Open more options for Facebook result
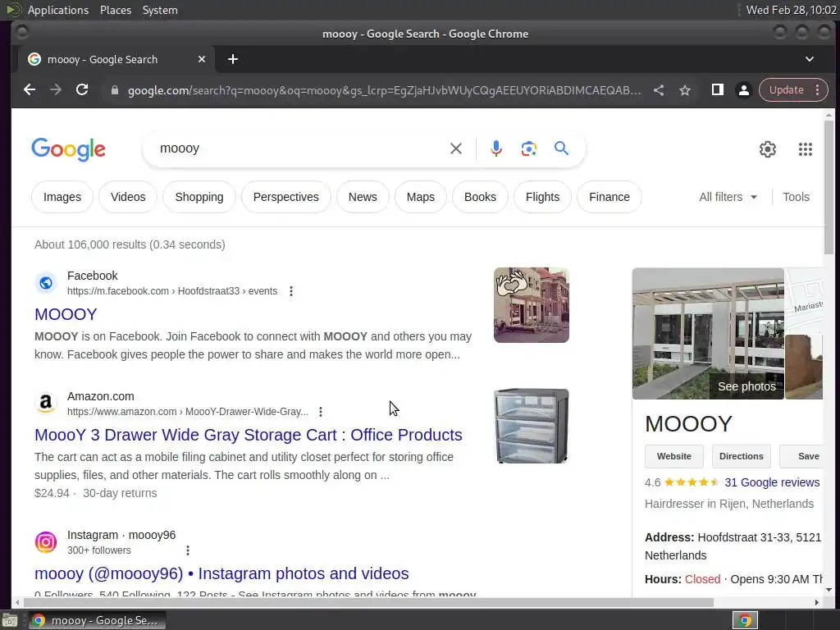Viewport: 840px width, 630px height. (x=291, y=291)
